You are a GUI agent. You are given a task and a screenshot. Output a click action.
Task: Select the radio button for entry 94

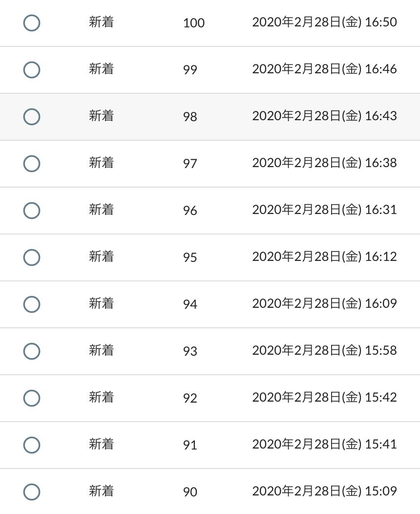(x=32, y=304)
